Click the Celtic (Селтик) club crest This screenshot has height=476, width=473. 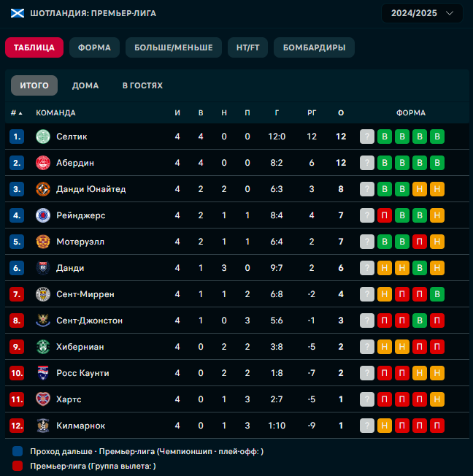click(43, 137)
